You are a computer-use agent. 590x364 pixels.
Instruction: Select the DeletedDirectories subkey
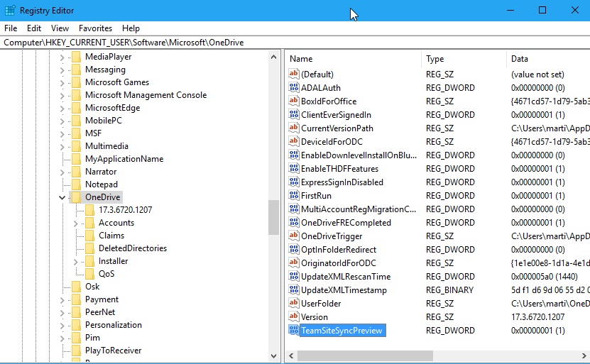[133, 248]
